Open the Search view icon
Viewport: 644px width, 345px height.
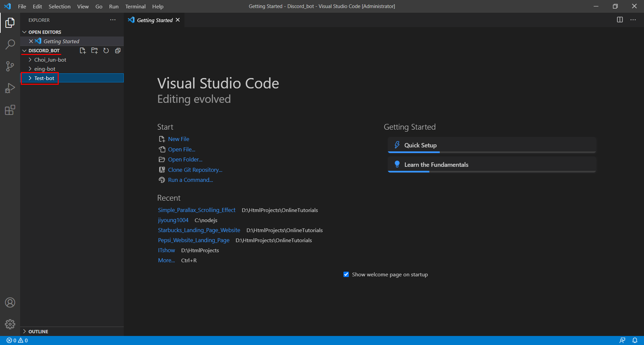(10, 45)
